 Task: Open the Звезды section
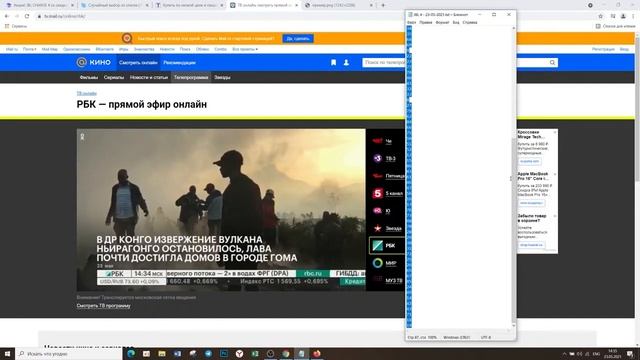pos(222,77)
